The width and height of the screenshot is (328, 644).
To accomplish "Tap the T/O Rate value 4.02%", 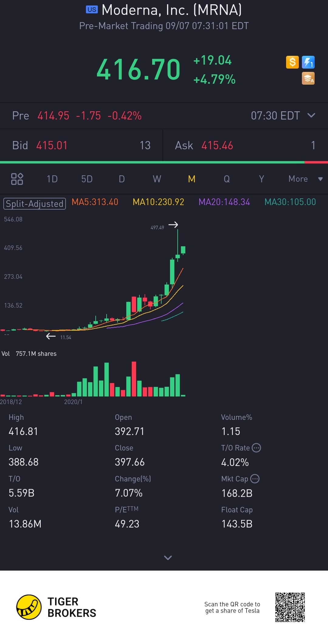I will tap(235, 462).
